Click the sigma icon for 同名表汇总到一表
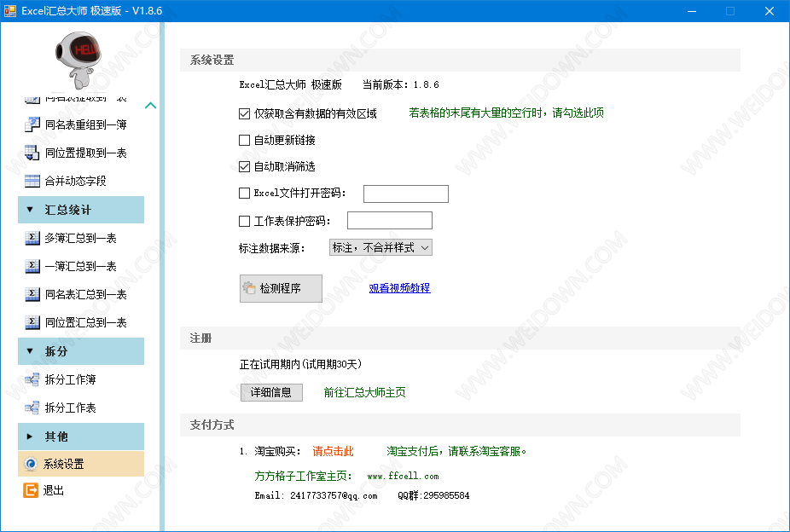Viewport: 790px width, 532px height. (32, 294)
